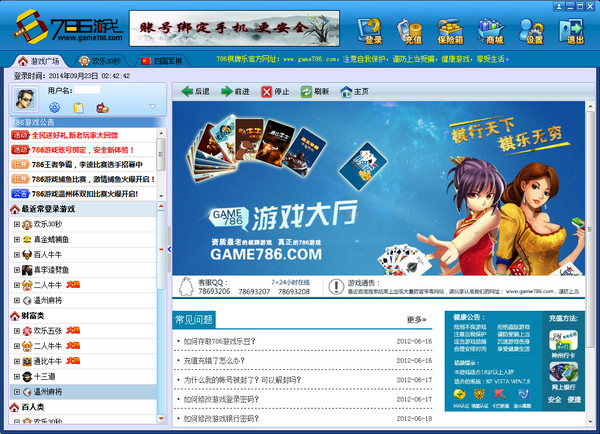Open the dropdown arrow in user panel

pos(153,106)
